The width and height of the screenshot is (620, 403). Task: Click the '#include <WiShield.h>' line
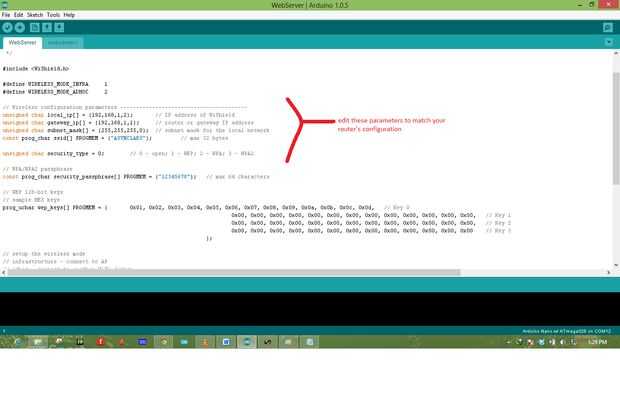[36, 68]
